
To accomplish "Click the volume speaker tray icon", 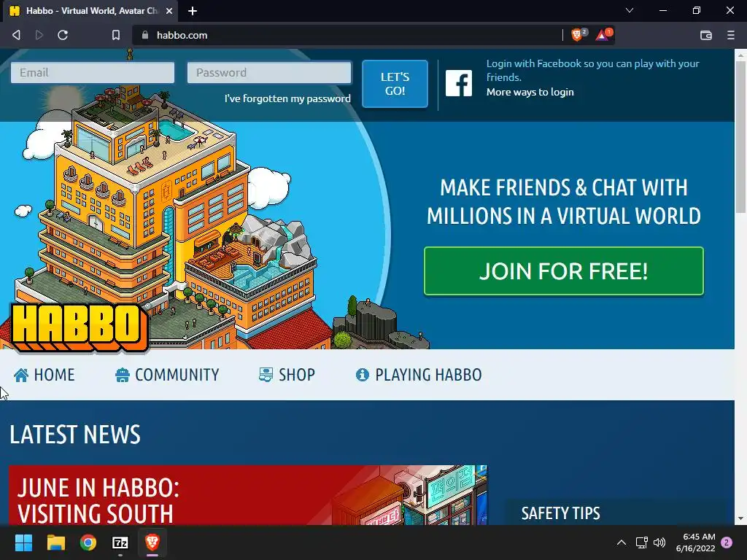I will pos(659,542).
